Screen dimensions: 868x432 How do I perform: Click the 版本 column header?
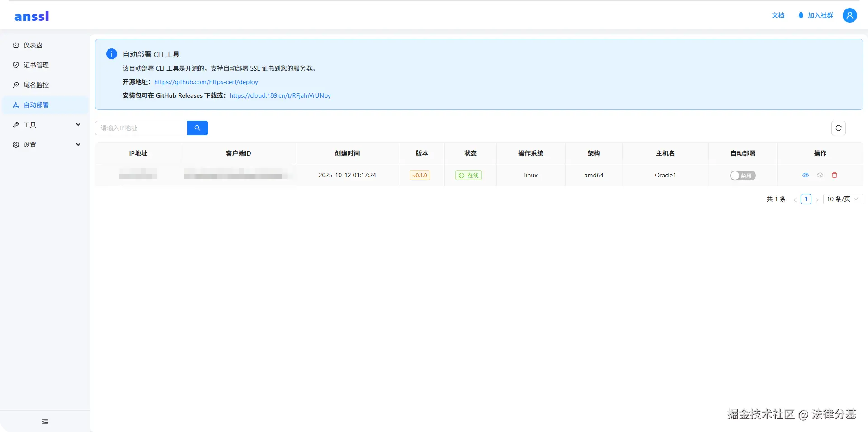pos(422,153)
